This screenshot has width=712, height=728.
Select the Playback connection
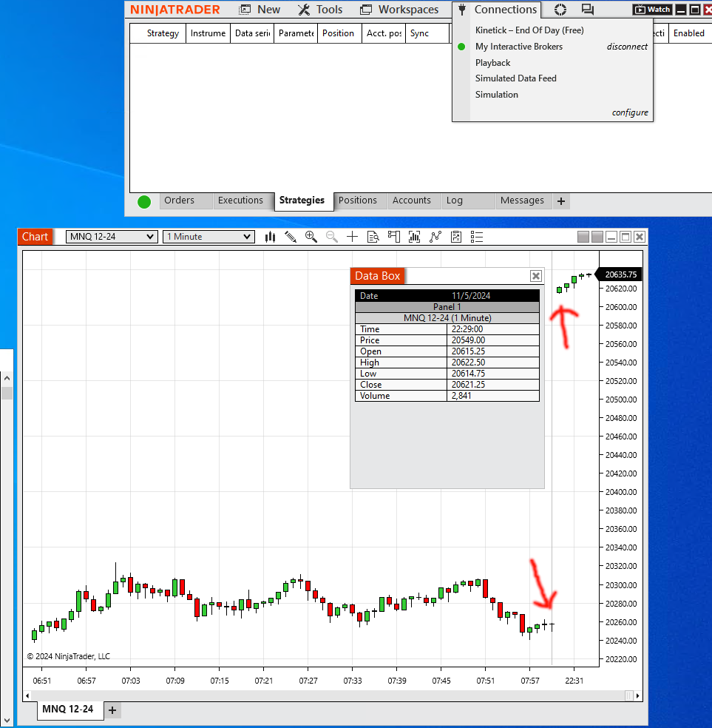pos(492,63)
